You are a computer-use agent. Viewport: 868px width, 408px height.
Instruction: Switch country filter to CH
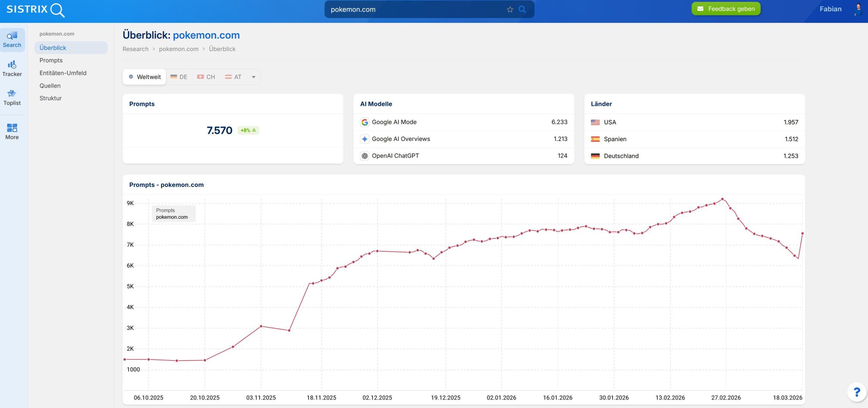point(206,77)
